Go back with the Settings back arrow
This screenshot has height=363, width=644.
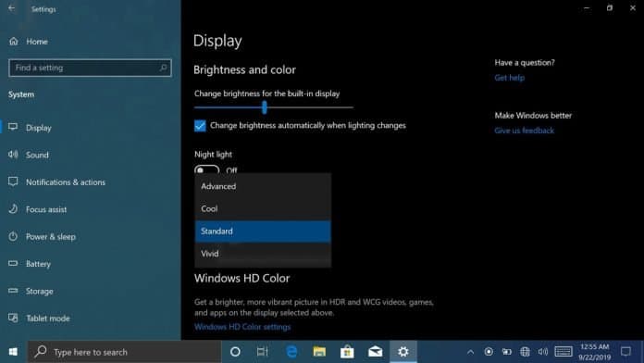[11, 8]
